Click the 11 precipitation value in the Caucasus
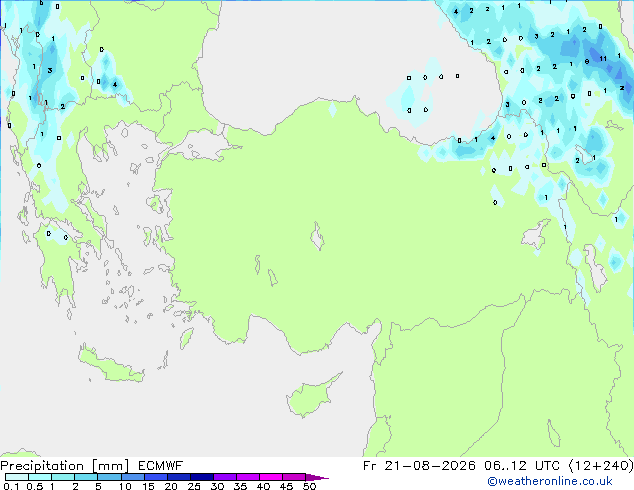Screen dimensions: 634x490 coord(603,59)
